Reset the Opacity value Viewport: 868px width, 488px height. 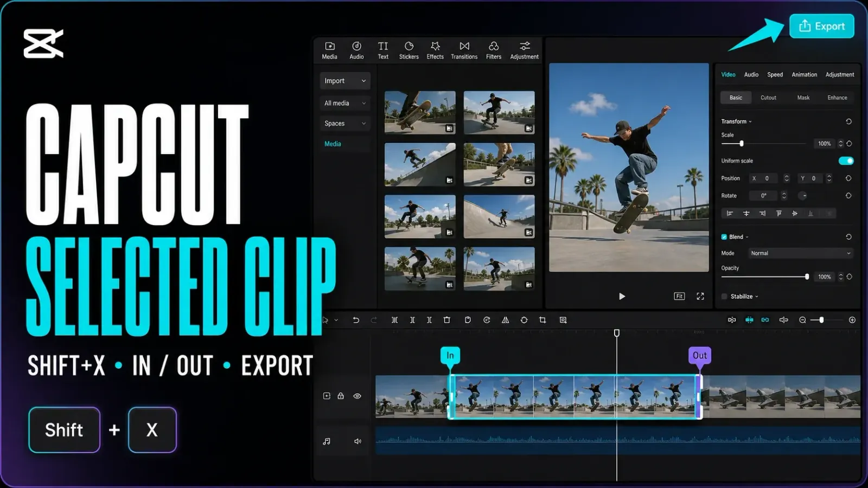coord(849,277)
